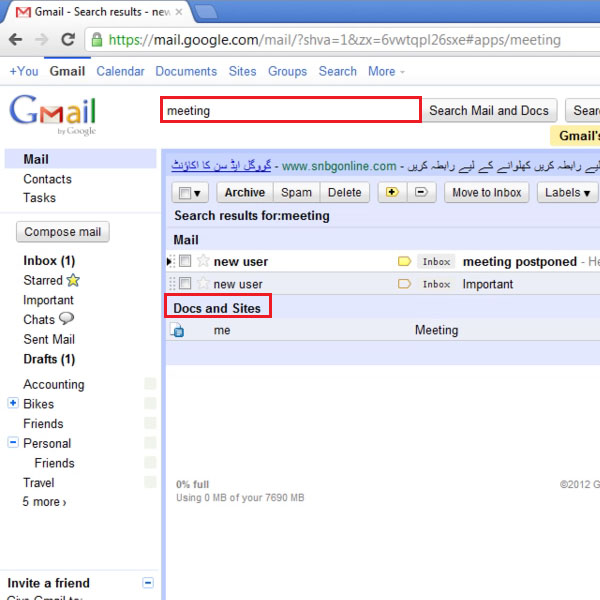Star the Important email from new user
The height and width of the screenshot is (600, 600).
(203, 284)
